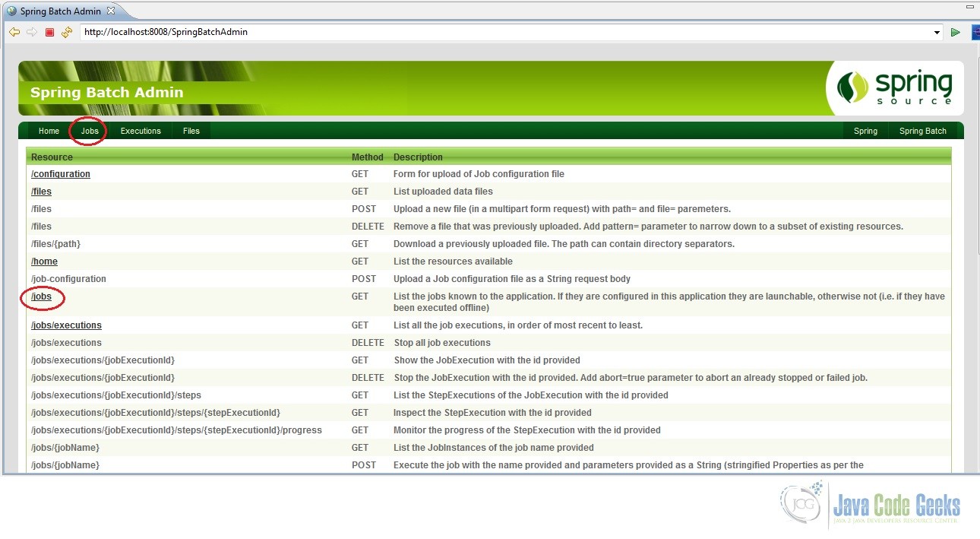This screenshot has height=539, width=980.
Task: Select '/jobs/{jobName}' text in the POST row
Action: 65,465
